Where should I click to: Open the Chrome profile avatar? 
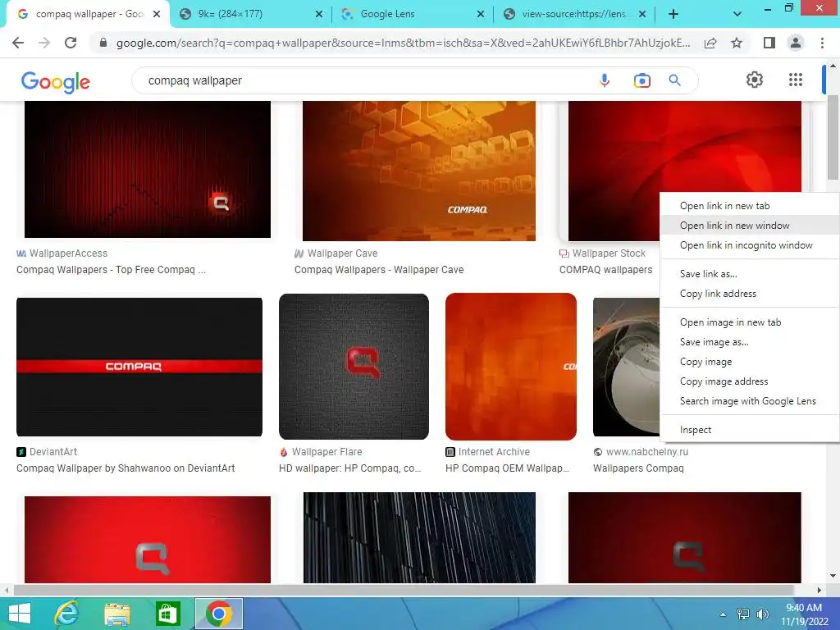coord(796,43)
